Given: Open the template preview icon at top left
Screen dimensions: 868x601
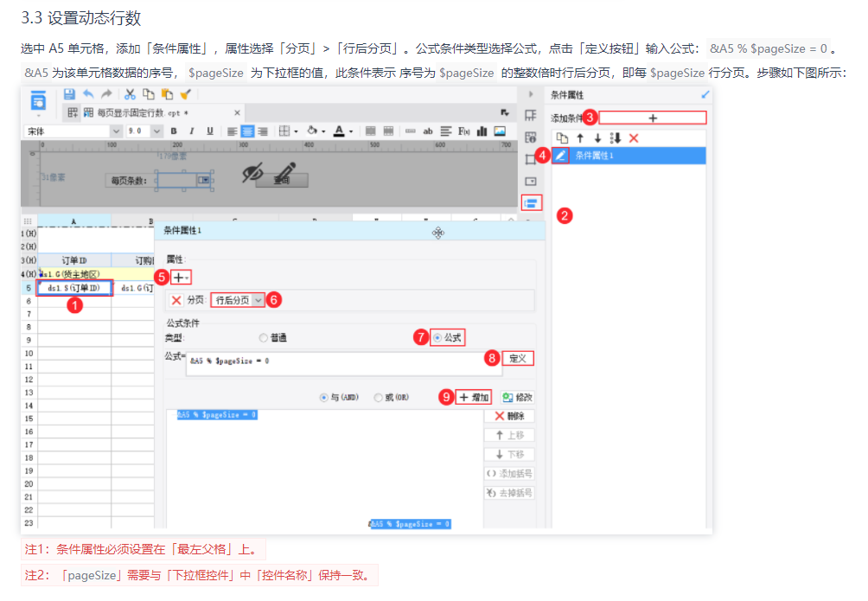Looking at the screenshot, I should 38,101.
